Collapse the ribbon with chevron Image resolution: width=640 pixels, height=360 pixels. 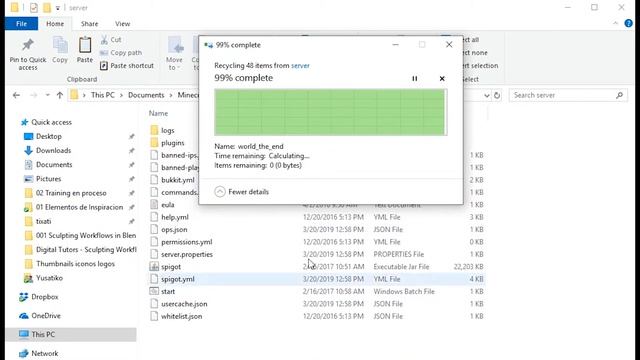point(616,23)
